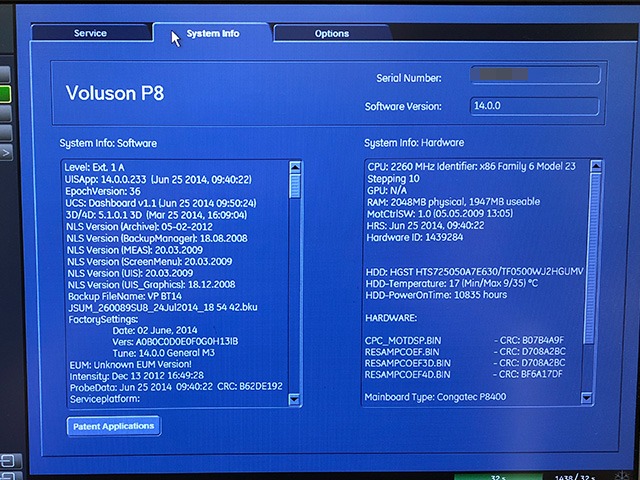Select 'NLS Version (ScreenMenu): 20.03.2009' line
The height and width of the screenshot is (480, 640).
(x=150, y=261)
